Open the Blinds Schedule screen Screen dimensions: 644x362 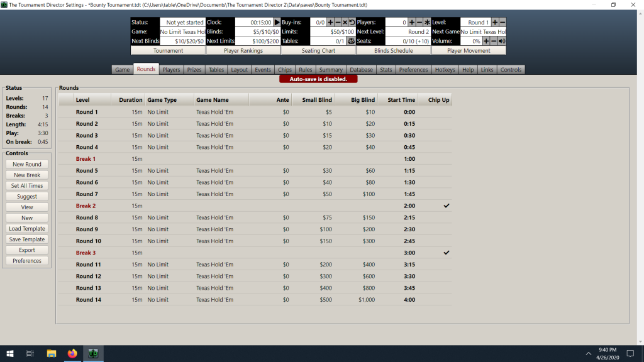pos(394,50)
